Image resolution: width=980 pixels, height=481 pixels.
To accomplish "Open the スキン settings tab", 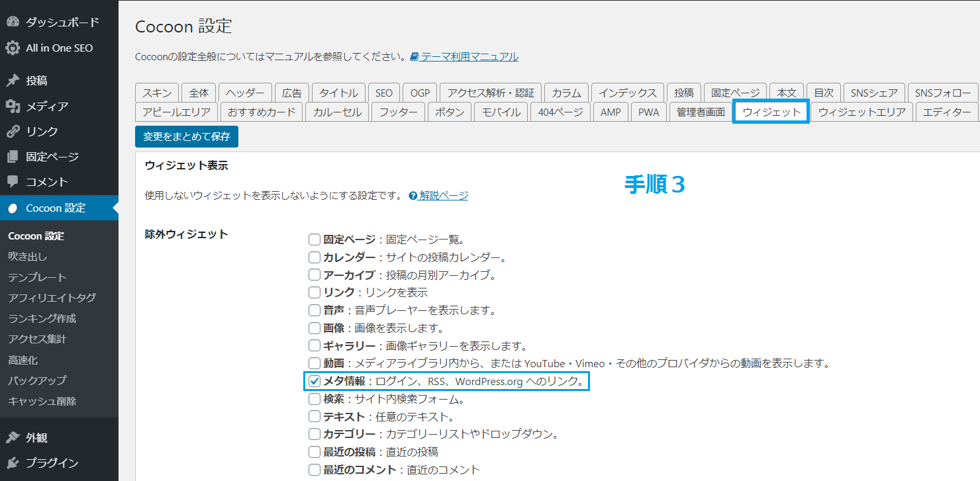I will 157,93.
